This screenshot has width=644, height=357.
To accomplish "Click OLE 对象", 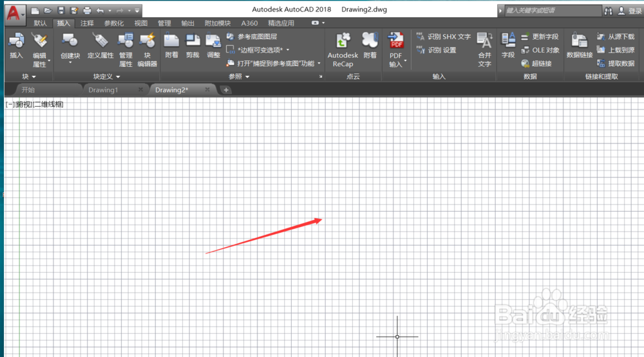I will click(x=540, y=50).
